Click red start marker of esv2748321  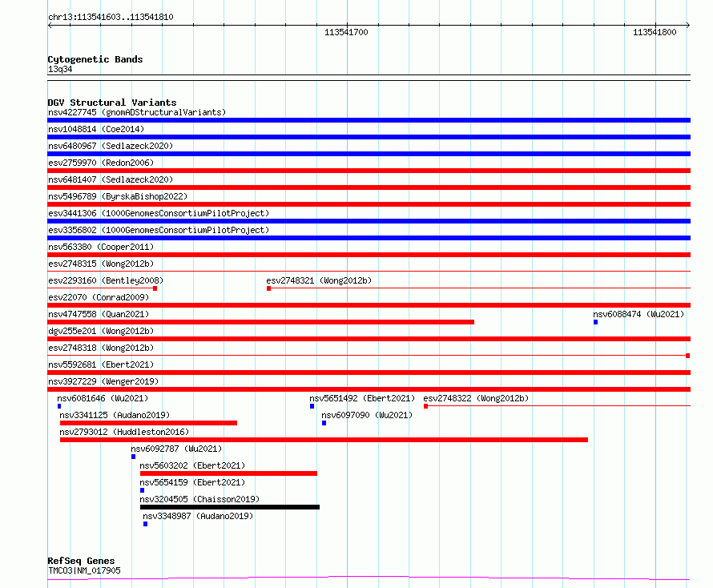268,288
